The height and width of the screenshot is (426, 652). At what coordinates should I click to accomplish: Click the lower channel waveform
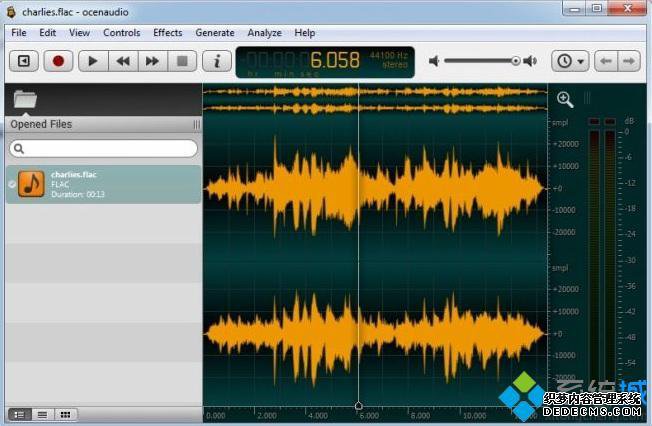tap(375, 334)
